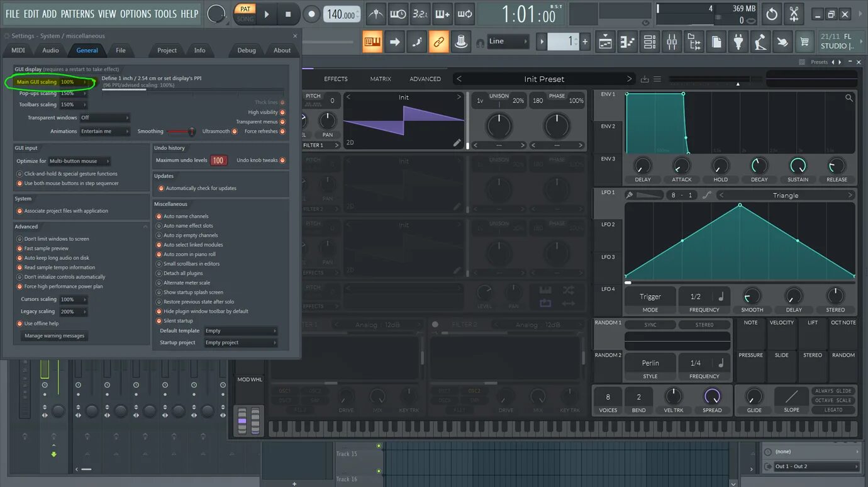Switch to the Audio settings tab
868x487 pixels.
point(50,50)
